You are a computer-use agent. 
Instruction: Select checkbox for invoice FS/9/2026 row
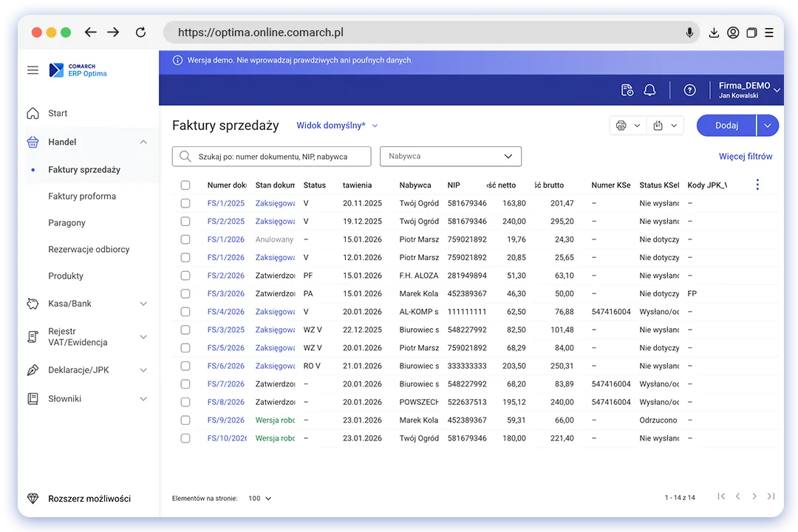(x=185, y=420)
